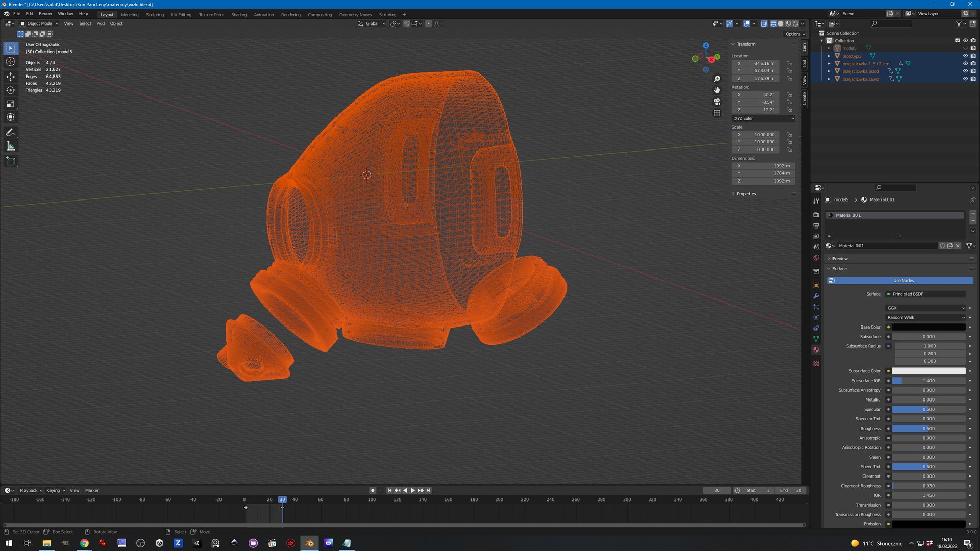Open the XYZ Euler rotation mode dropdown
This screenshot has width=980, height=551.
[x=764, y=118]
